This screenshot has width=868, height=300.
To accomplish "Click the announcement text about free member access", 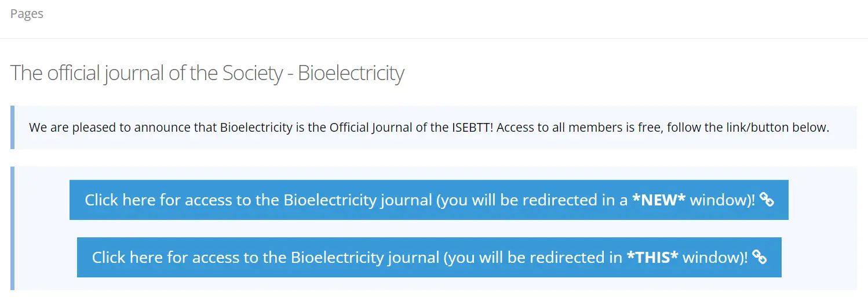I will (429, 128).
